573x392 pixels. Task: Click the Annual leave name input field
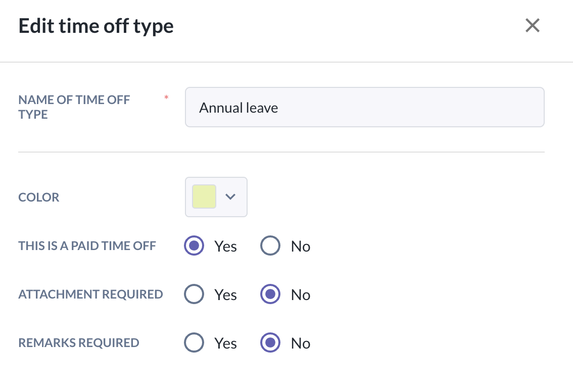364,107
